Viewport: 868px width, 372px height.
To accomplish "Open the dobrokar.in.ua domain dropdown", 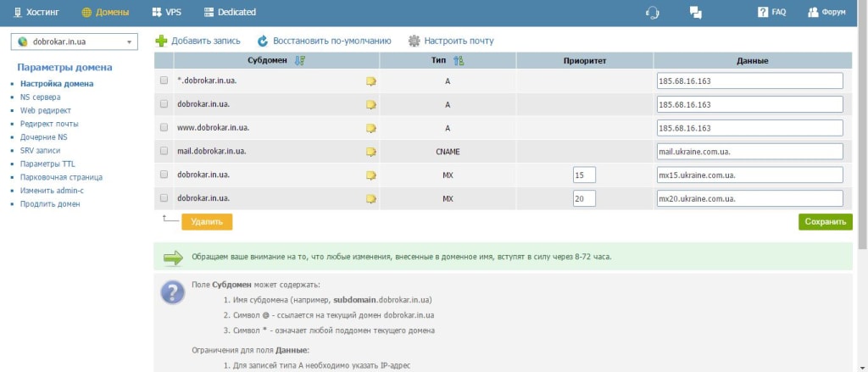I will point(75,42).
